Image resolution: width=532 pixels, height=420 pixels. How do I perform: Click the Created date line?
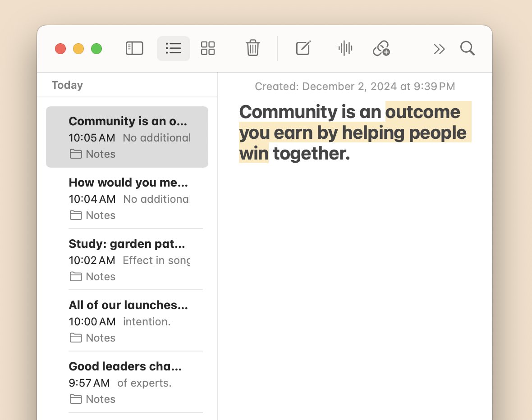coord(355,86)
